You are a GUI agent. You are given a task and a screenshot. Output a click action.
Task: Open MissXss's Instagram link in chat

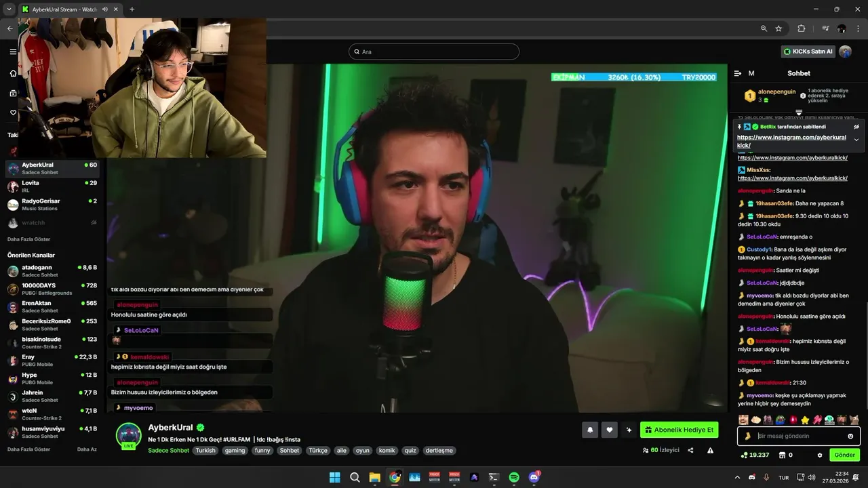[x=793, y=178]
